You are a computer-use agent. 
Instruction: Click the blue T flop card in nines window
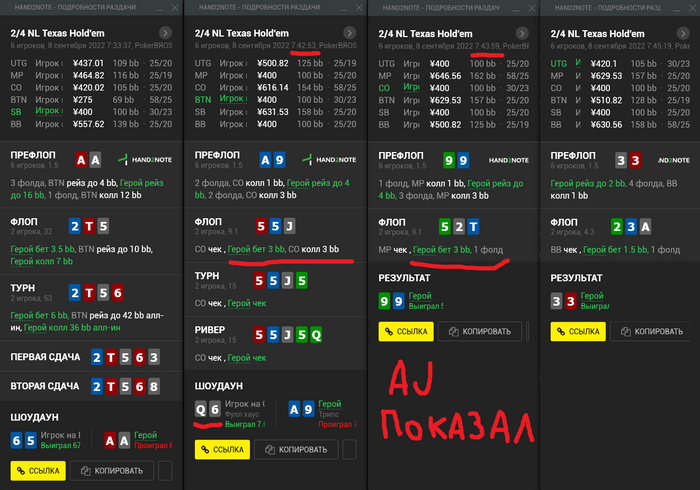(x=473, y=227)
